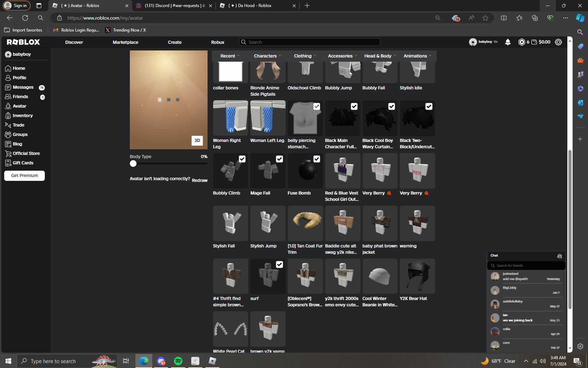This screenshot has width=588, height=368.
Task: Add this page to favorites
Action: [x=485, y=18]
